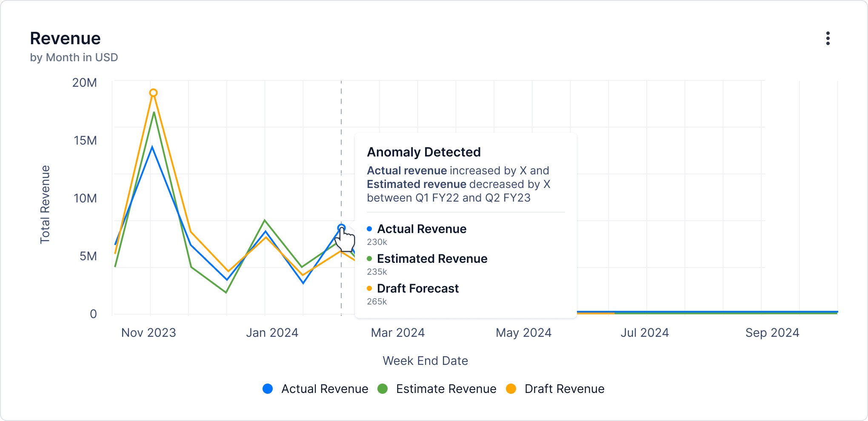Toggle the Actual Revenue series visibility

pos(268,388)
